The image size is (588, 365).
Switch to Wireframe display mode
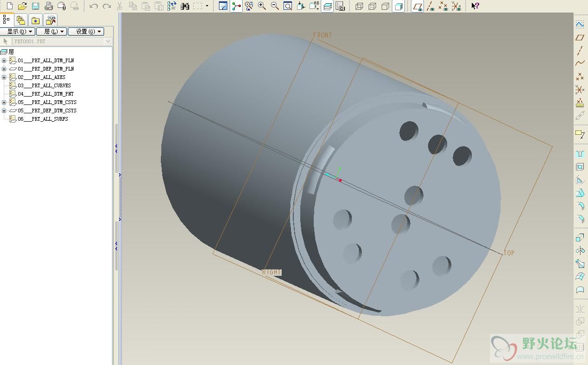(x=359, y=6)
